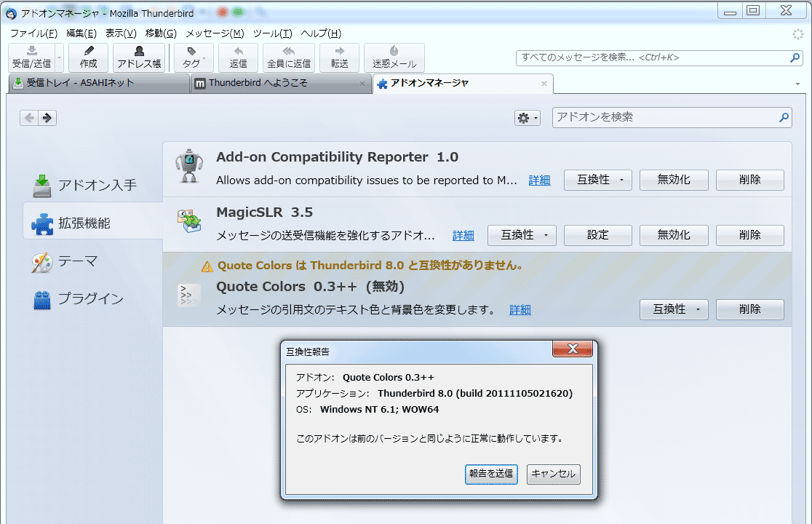This screenshot has height=524, width=812.
Task: Open the Address Book (アドレス帳)
Action: 139,57
